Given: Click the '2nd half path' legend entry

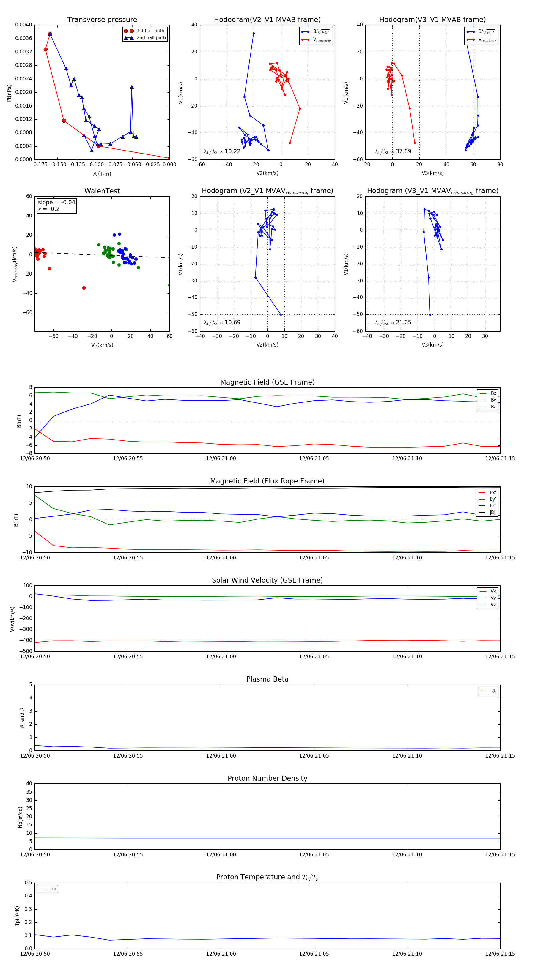Looking at the screenshot, I should click(x=145, y=38).
